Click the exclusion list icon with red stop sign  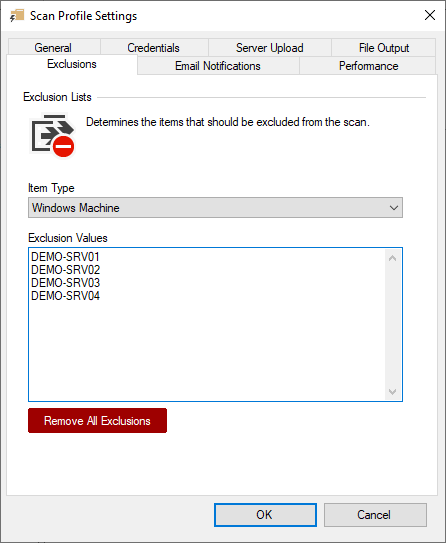[53, 135]
